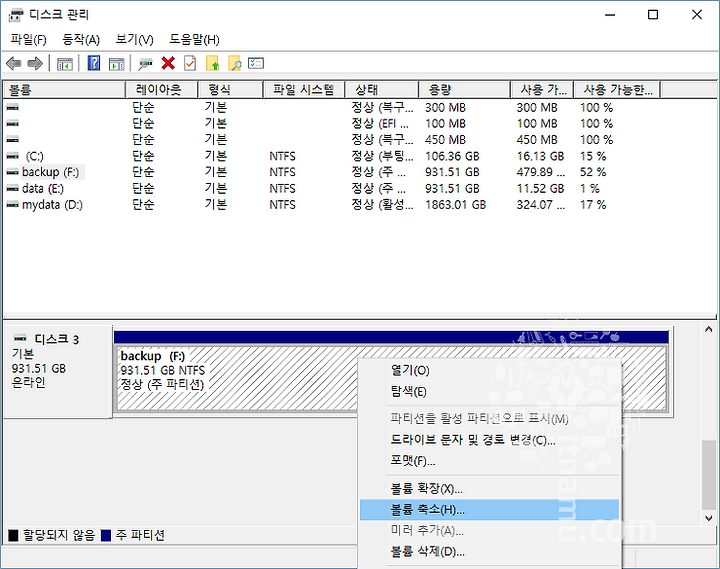
Task: Open the 파일(F) menu
Action: [x=28, y=39]
